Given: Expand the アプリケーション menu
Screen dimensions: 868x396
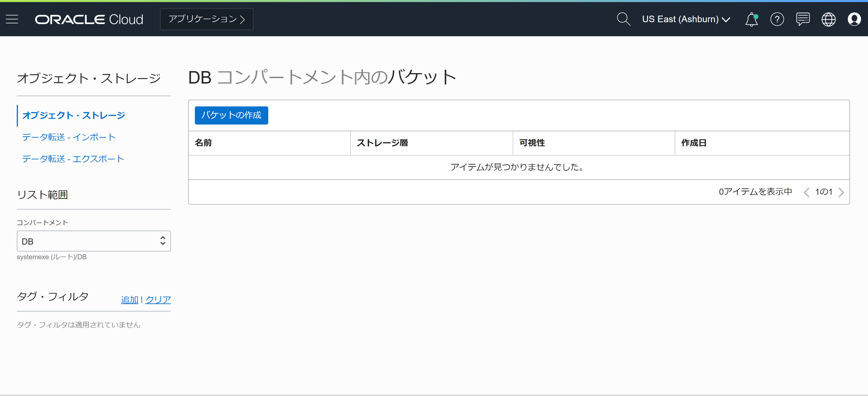Looking at the screenshot, I should tap(207, 19).
